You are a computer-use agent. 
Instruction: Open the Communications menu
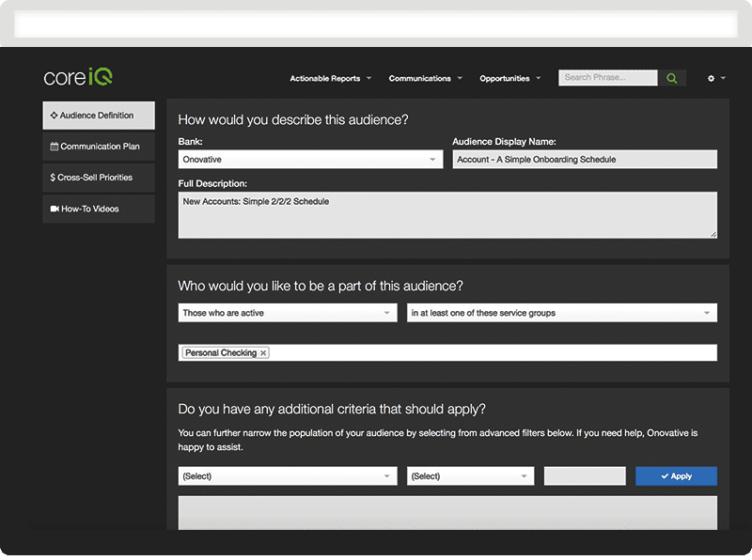pyautogui.click(x=425, y=79)
